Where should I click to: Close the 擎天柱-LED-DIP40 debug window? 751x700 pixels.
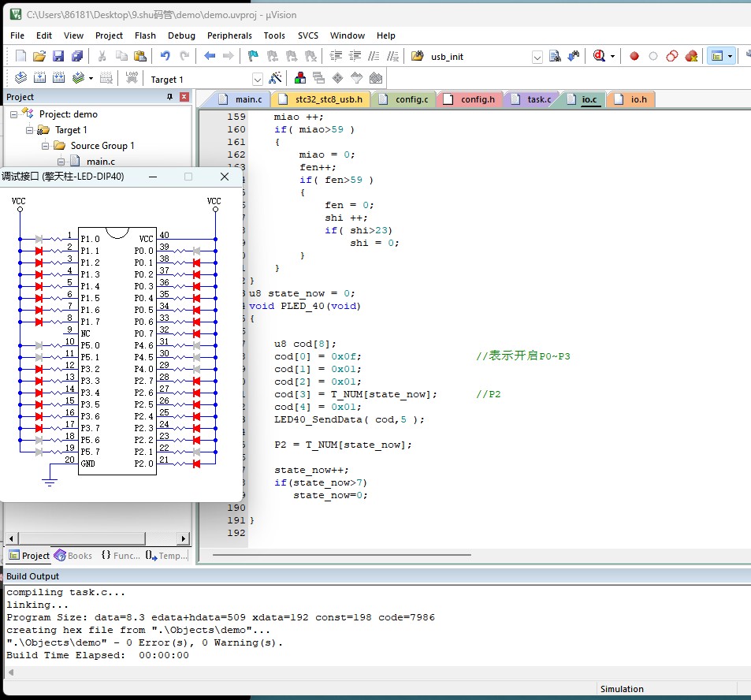click(224, 177)
